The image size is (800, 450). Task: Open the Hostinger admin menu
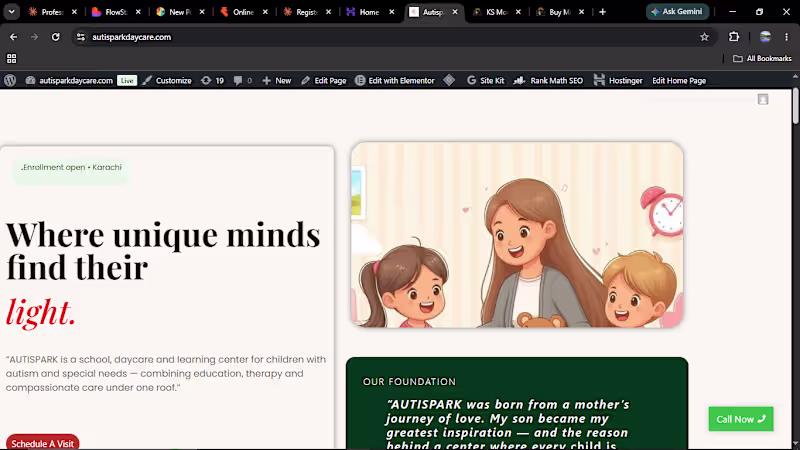tap(618, 81)
